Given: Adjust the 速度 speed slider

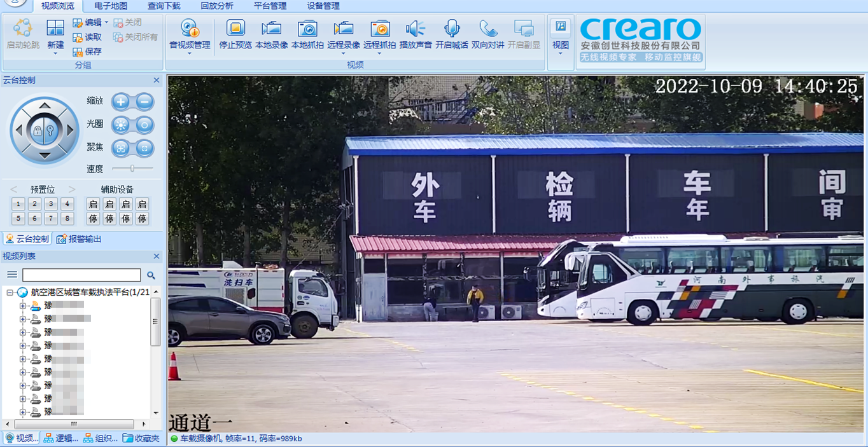Looking at the screenshot, I should pos(132,168).
